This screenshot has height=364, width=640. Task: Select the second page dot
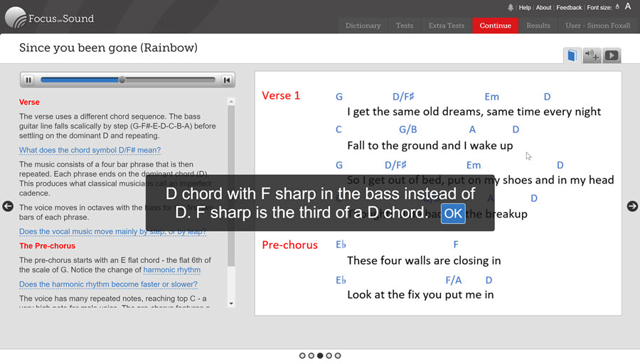point(311,356)
